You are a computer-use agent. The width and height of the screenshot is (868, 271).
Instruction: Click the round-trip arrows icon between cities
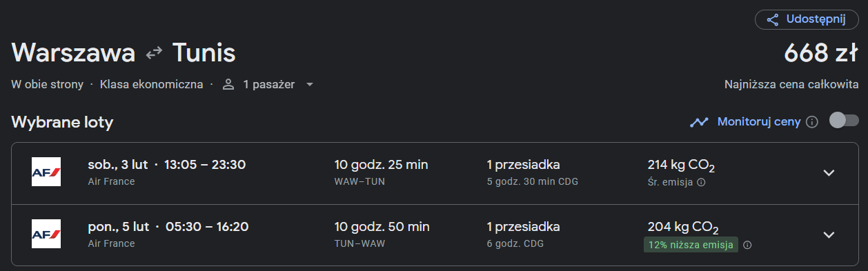coord(154,53)
